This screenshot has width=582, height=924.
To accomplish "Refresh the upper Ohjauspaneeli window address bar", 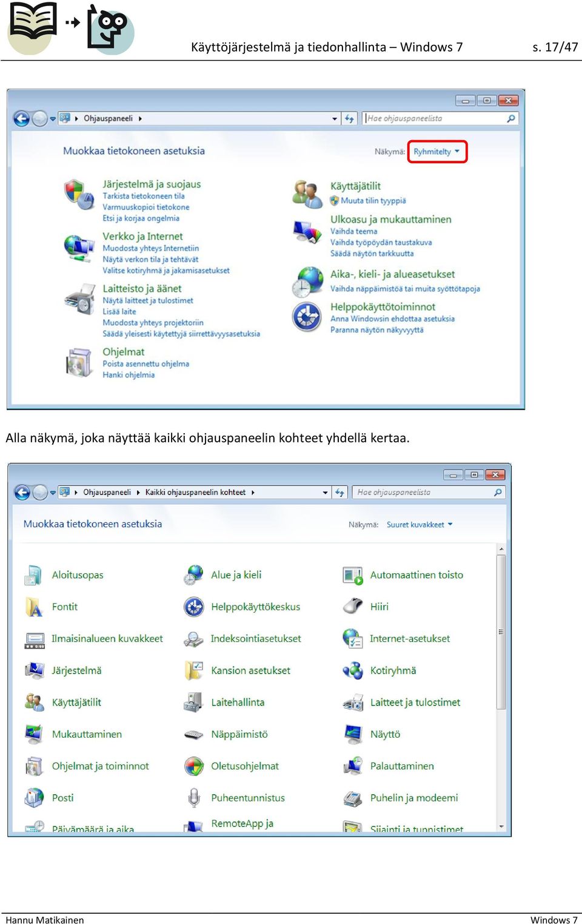I will (349, 118).
